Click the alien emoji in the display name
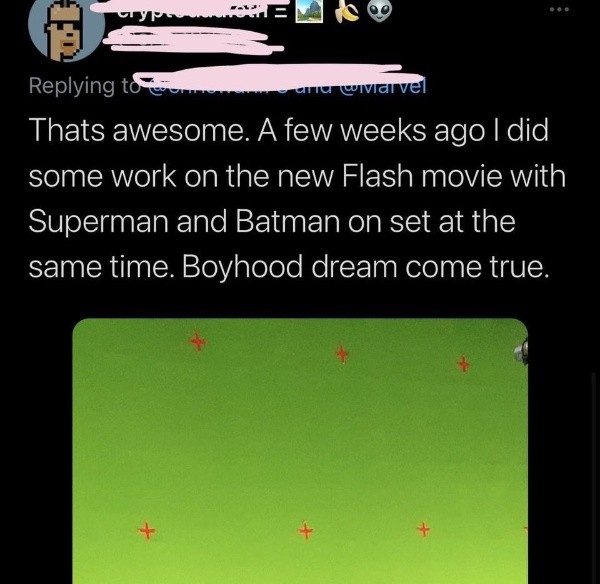Viewport: 600px width, 584px height. coord(380,11)
